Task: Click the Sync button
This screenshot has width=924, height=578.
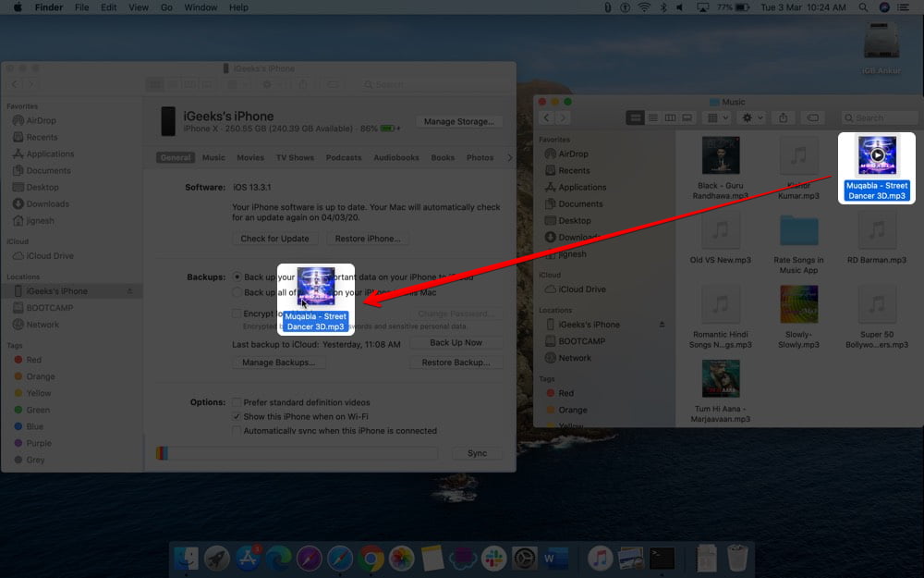Action: pos(477,453)
